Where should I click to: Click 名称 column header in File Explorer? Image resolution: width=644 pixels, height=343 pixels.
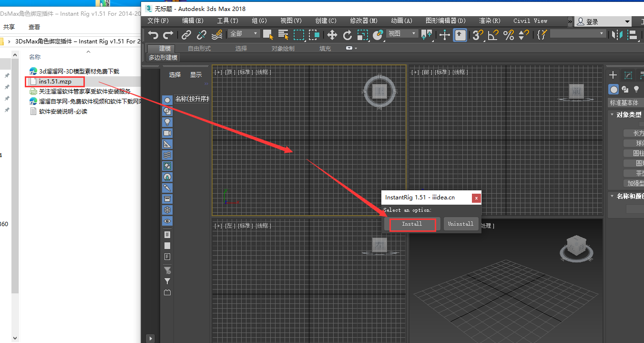[x=35, y=57]
